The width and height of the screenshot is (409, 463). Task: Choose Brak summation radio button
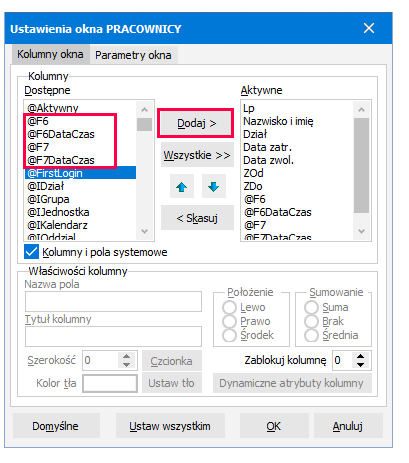(311, 321)
